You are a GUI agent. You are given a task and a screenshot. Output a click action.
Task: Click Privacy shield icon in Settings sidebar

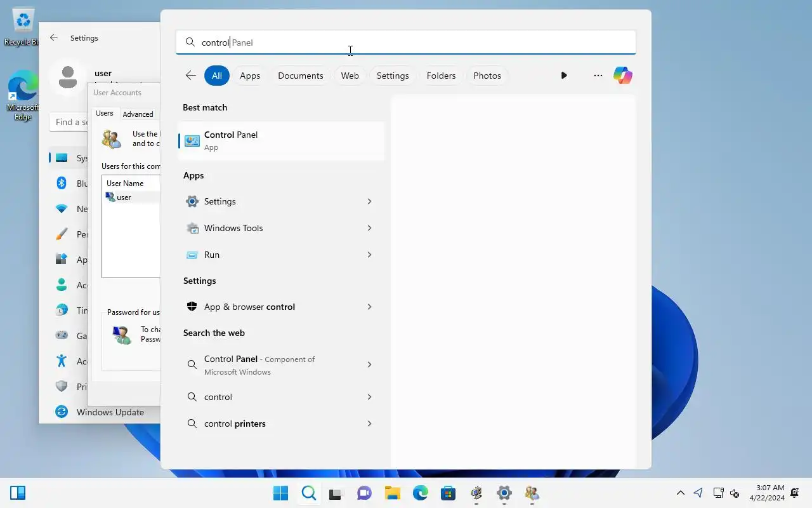click(62, 387)
